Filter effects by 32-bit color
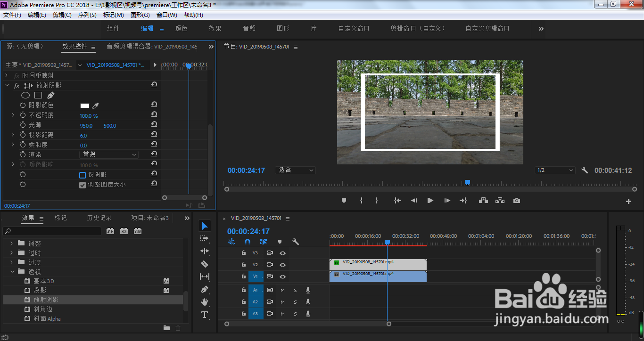The image size is (644, 341). tap(124, 231)
